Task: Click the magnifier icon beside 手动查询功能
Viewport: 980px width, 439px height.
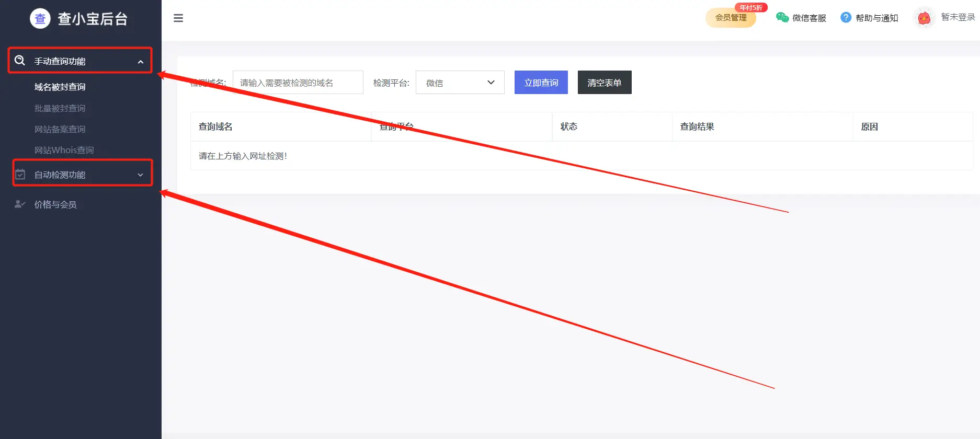Action: click(x=20, y=60)
